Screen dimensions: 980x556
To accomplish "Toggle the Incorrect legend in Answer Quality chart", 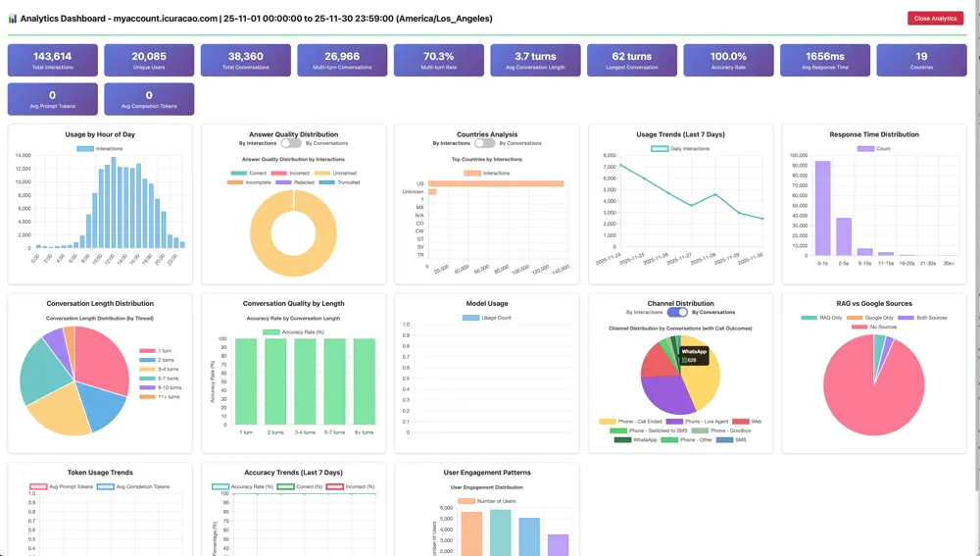I will point(290,174).
